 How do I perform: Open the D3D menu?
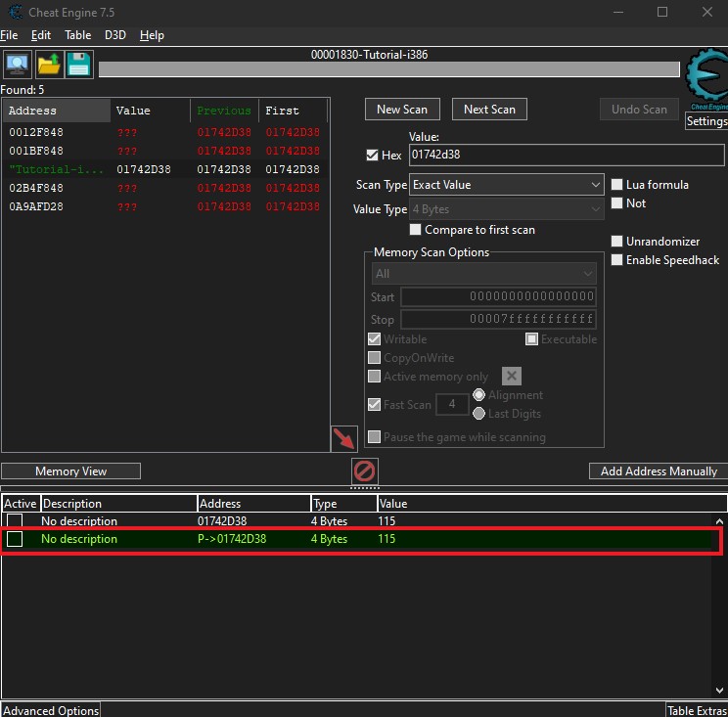[x=115, y=35]
